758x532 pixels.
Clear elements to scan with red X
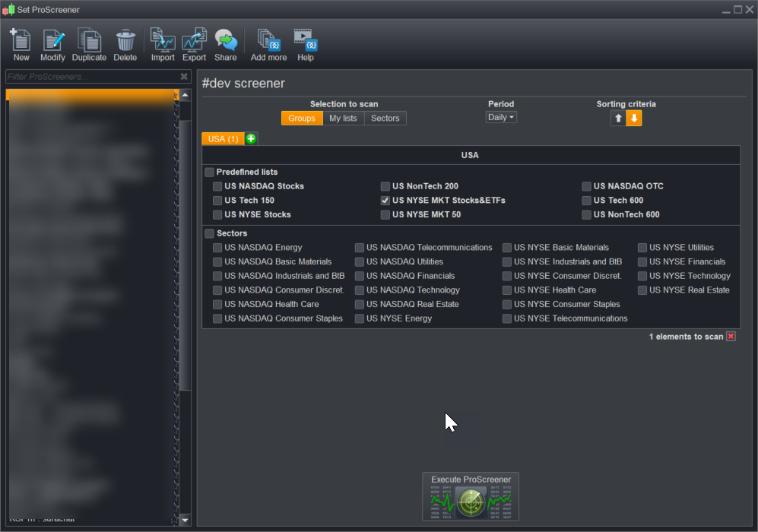(731, 337)
